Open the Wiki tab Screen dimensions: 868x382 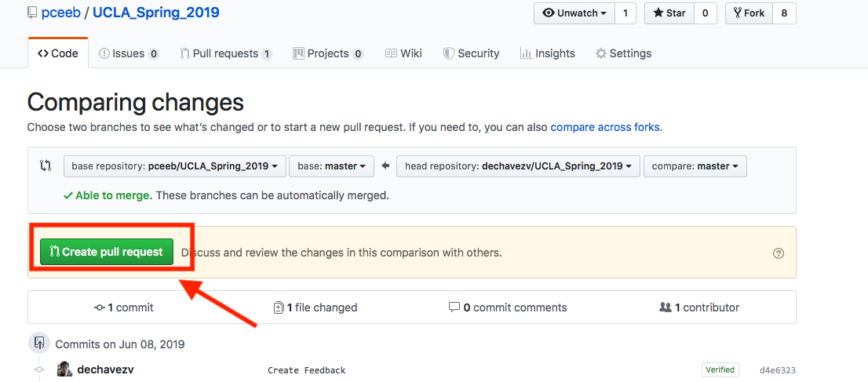[x=403, y=53]
